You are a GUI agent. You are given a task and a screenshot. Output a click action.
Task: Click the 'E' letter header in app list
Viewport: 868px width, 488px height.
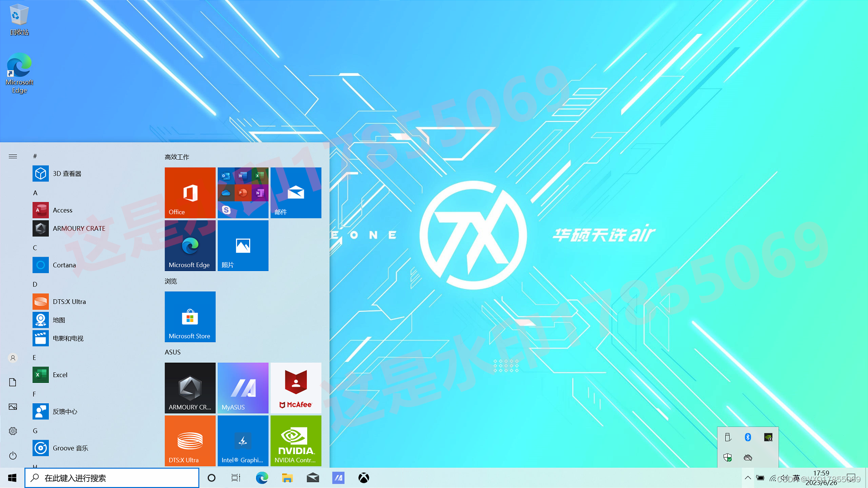click(x=34, y=357)
